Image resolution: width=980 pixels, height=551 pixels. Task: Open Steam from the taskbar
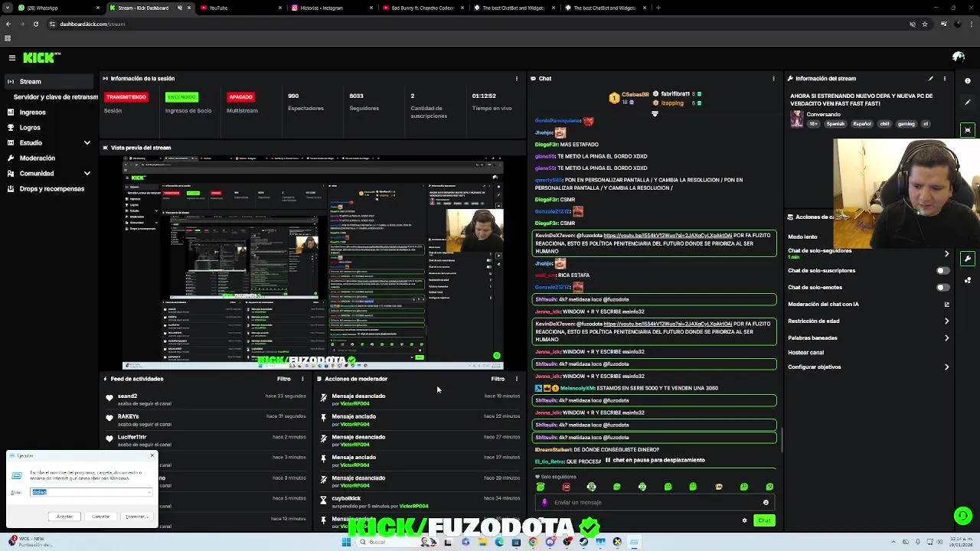pos(583,542)
